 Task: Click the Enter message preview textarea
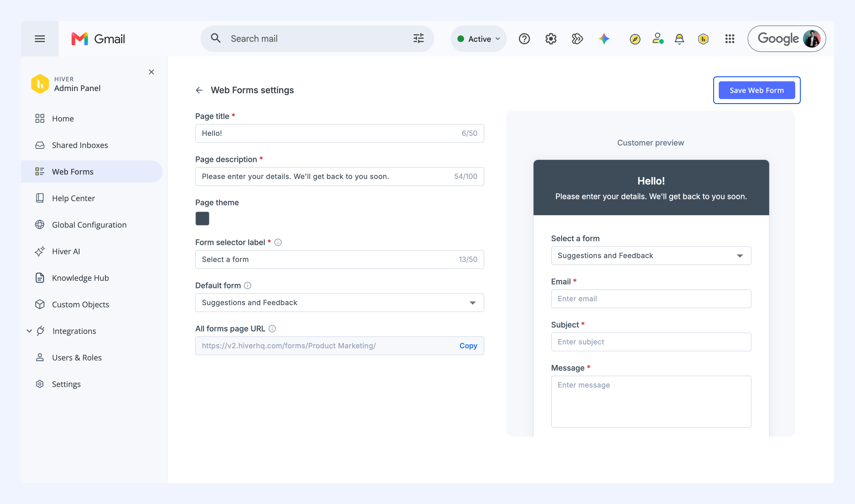tap(651, 401)
